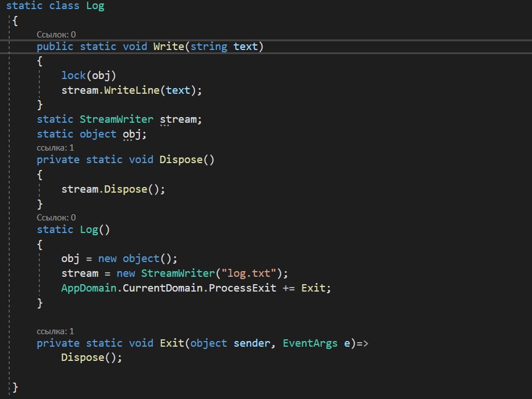Click Dispose in 'stream.Dispose();' statement

[x=126, y=189]
